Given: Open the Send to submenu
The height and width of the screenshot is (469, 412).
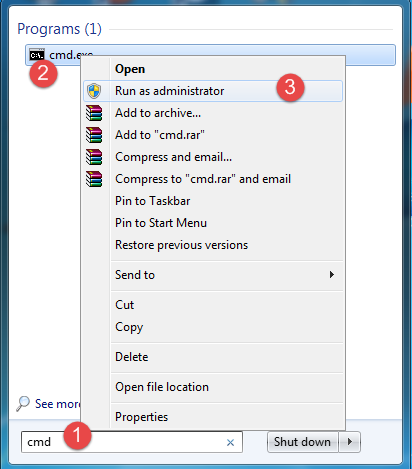Looking at the screenshot, I should click(x=213, y=275).
